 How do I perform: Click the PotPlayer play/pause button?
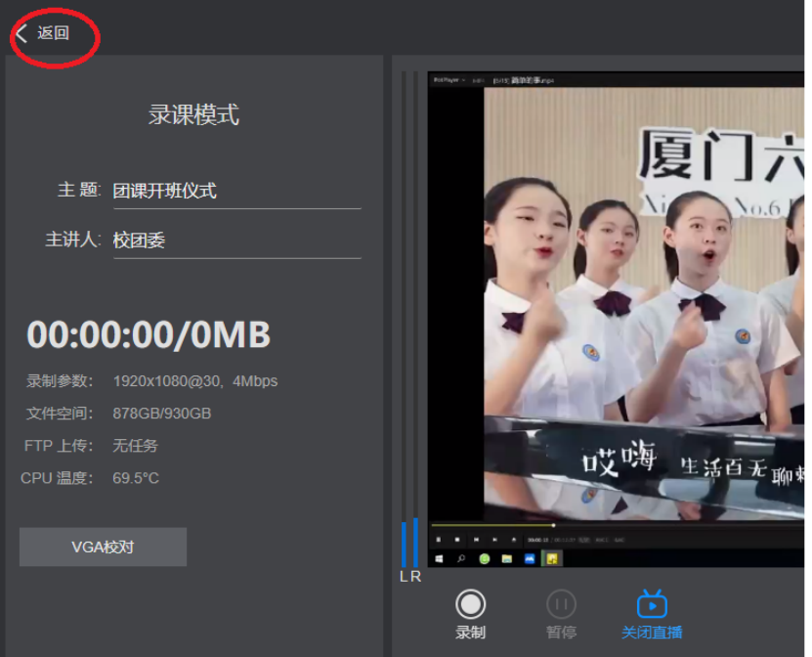[x=439, y=539]
